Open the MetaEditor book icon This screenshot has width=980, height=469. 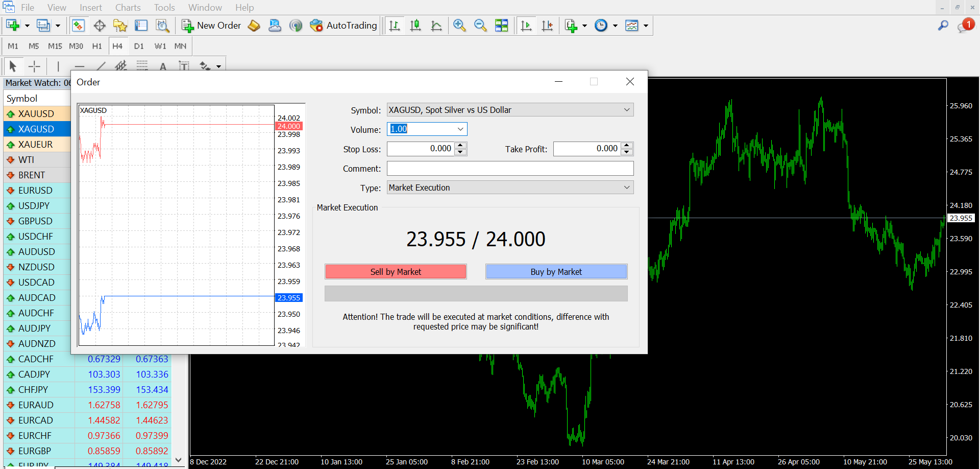(x=254, y=26)
